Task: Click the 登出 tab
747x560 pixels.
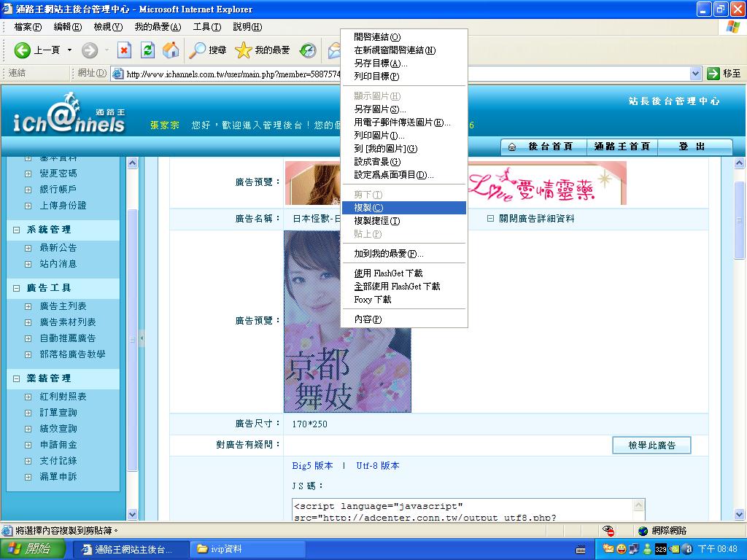Action: coord(694,147)
